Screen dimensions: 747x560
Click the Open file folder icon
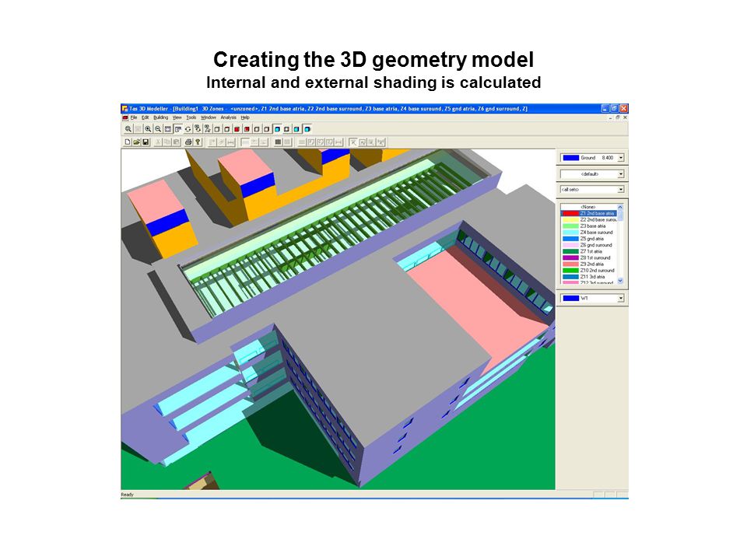[x=137, y=142]
